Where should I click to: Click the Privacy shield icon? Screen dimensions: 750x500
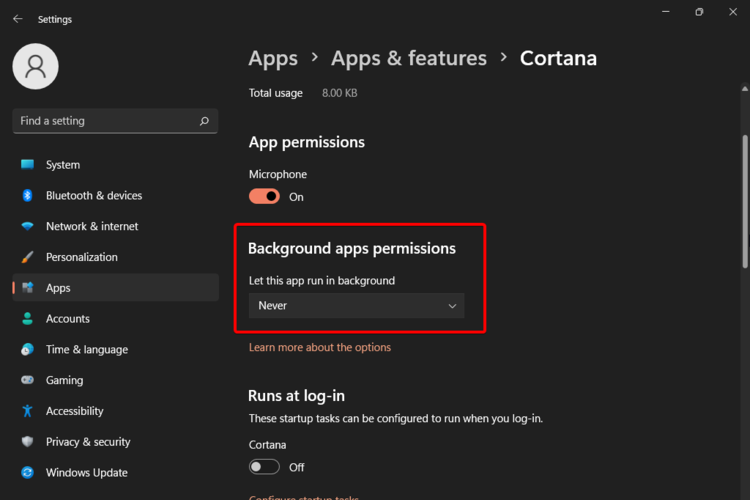(x=27, y=442)
